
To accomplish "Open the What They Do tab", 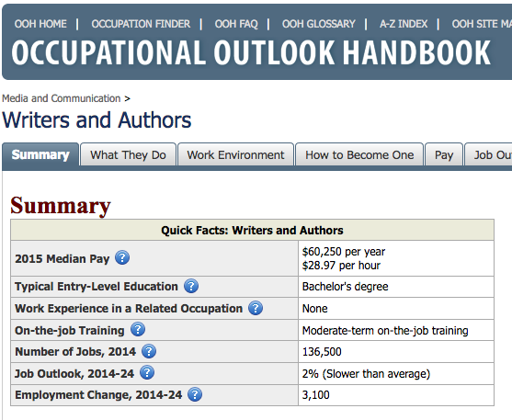I will pyautogui.click(x=128, y=154).
